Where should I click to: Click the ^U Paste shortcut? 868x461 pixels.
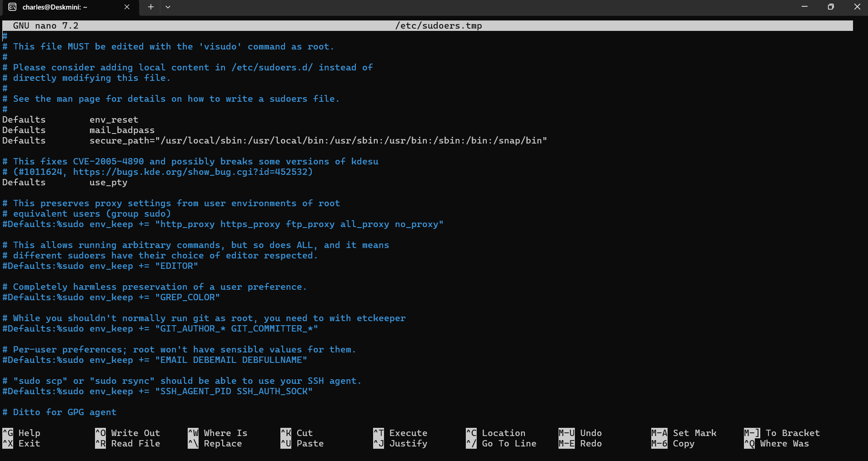coord(302,443)
